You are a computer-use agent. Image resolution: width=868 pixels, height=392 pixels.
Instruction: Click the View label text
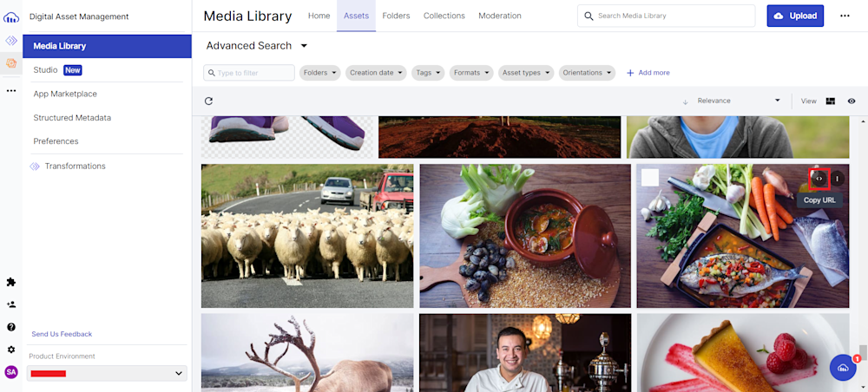pos(809,101)
